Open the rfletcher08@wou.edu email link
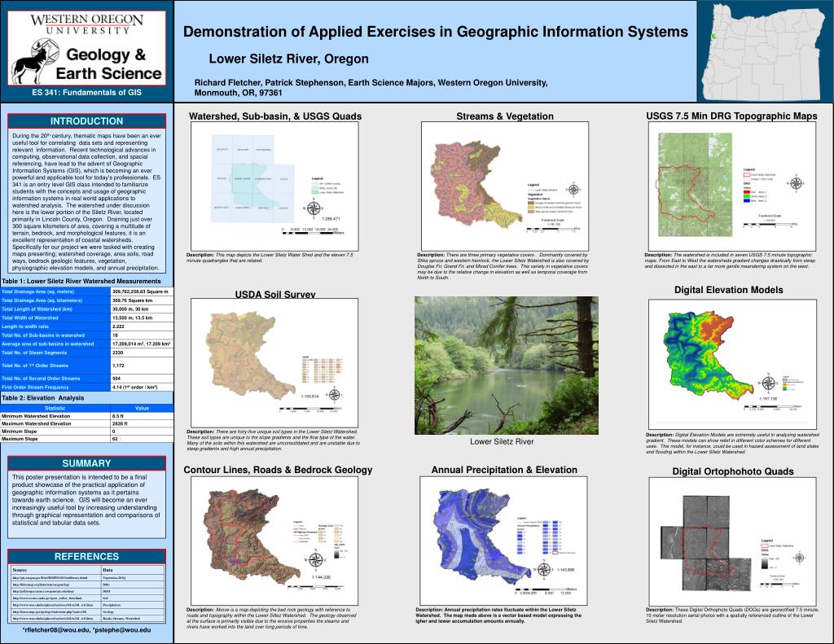Screen dimensions: 834x644 (x=57, y=629)
